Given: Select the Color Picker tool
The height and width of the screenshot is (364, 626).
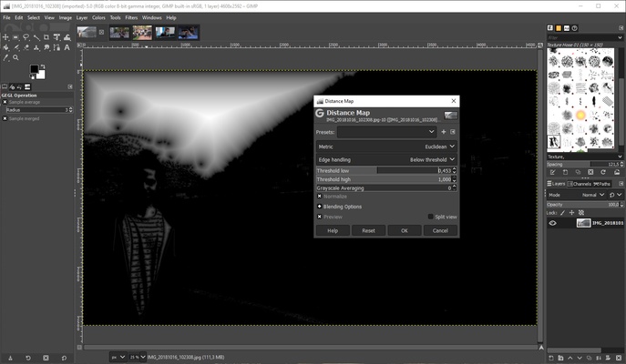Looking at the screenshot, I should pos(5,58).
